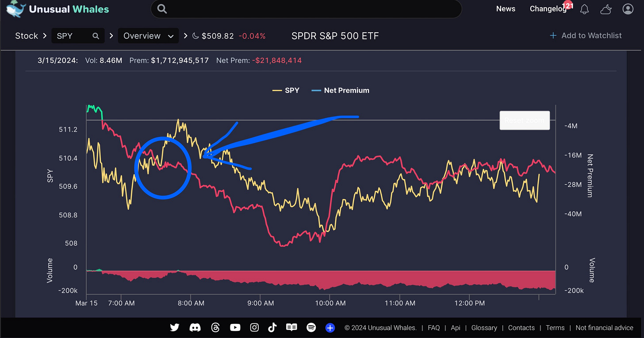The height and width of the screenshot is (338, 644).
Task: Click the Prem: $1,712,945,517 value
Action: pos(169,60)
